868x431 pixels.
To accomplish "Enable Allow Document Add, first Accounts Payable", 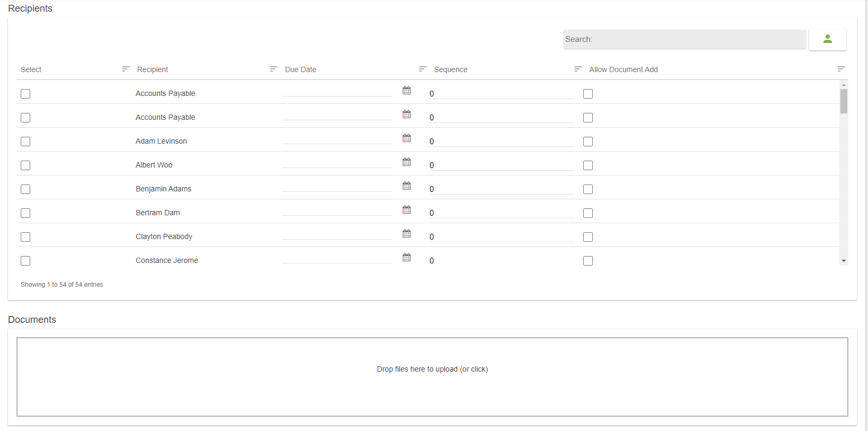I will [x=588, y=94].
